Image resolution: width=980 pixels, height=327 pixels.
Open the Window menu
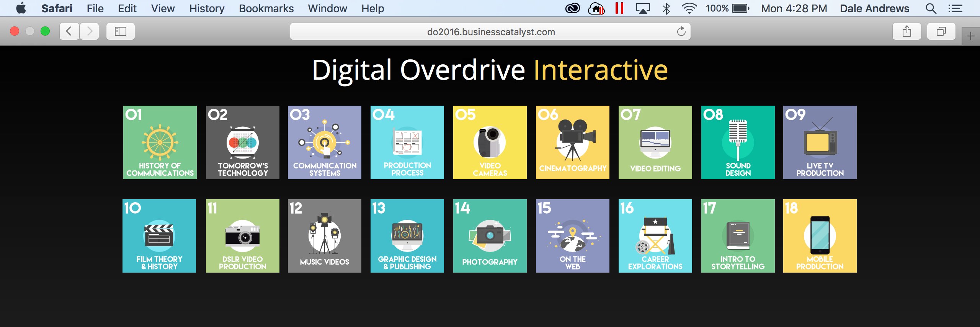pyautogui.click(x=327, y=8)
